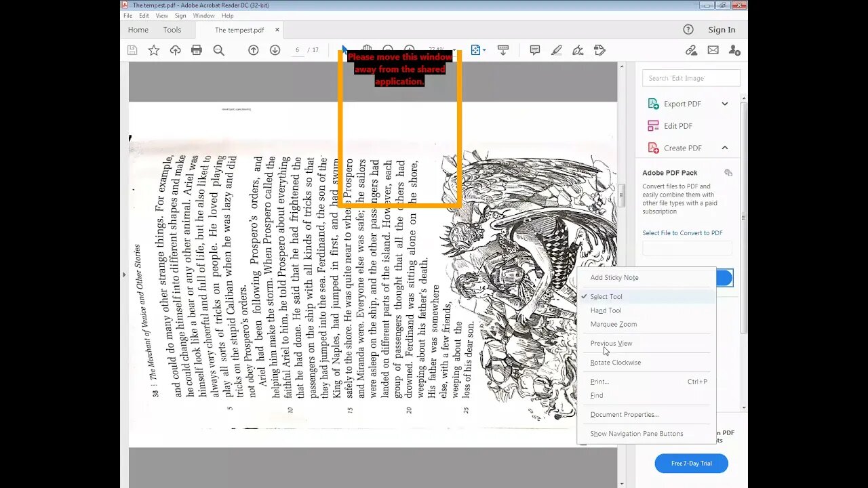Choose Add Sticky Note from context menu

click(646, 277)
